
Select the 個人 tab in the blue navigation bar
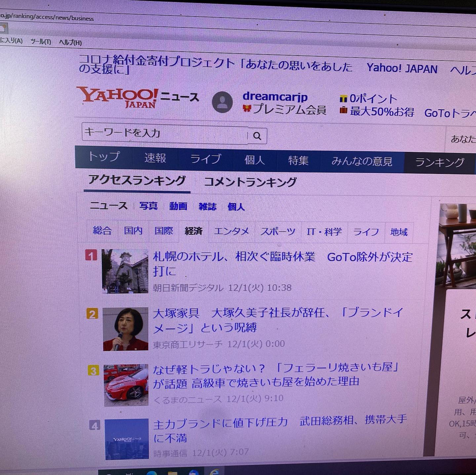(x=255, y=160)
